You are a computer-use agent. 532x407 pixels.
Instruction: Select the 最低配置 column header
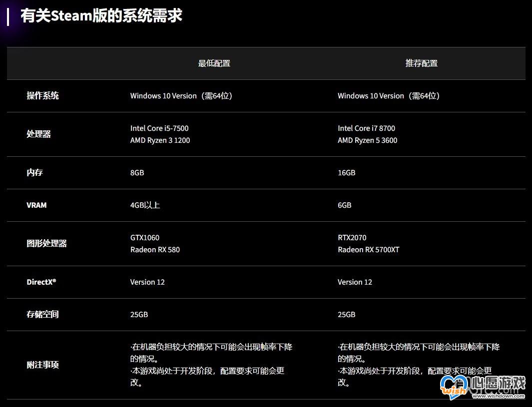(x=214, y=63)
